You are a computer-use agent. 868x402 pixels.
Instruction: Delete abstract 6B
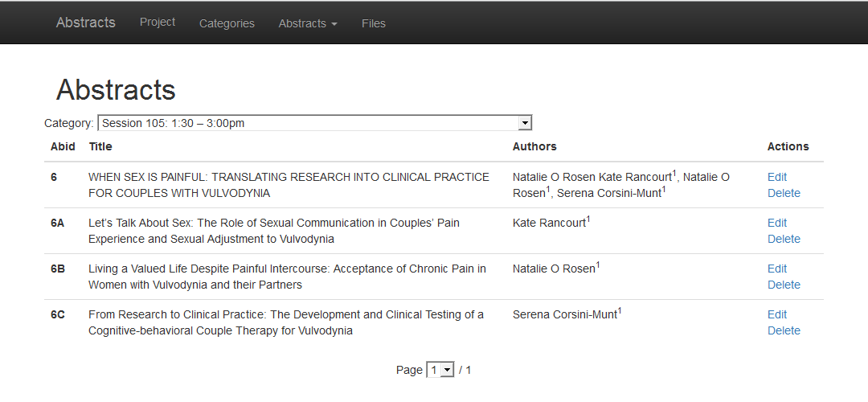point(784,285)
